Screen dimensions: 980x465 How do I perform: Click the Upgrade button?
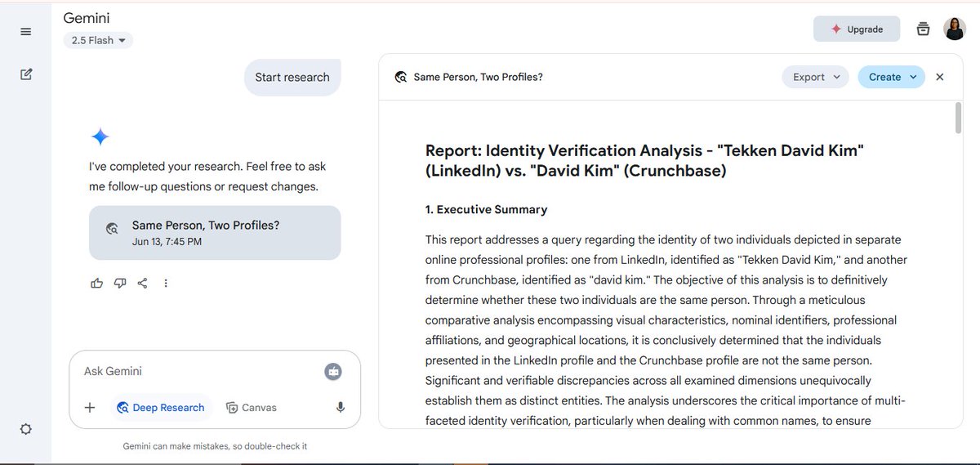tap(857, 29)
